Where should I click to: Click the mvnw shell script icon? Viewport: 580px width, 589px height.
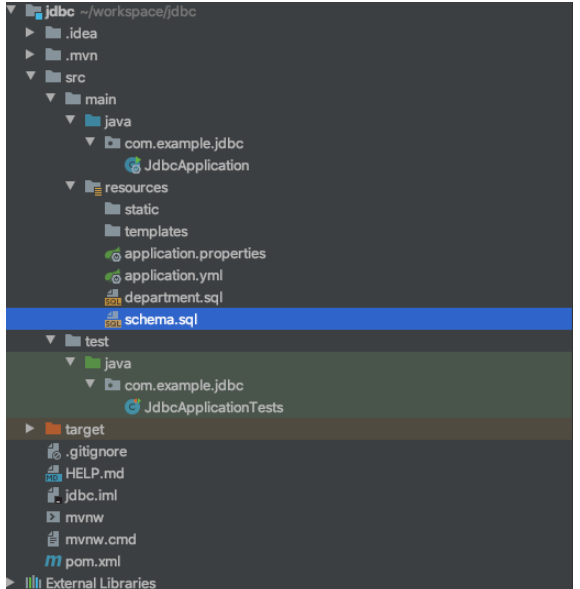pos(53,517)
